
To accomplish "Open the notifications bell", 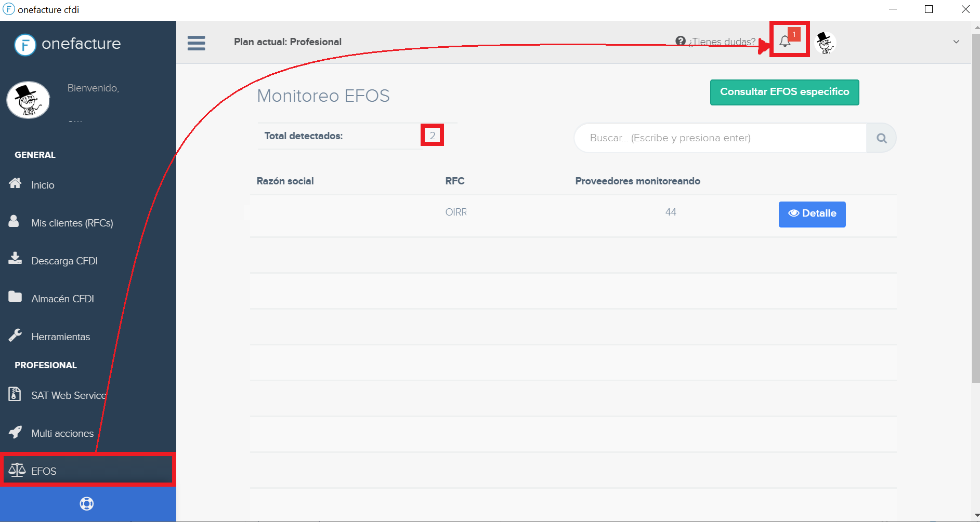I will [786, 41].
